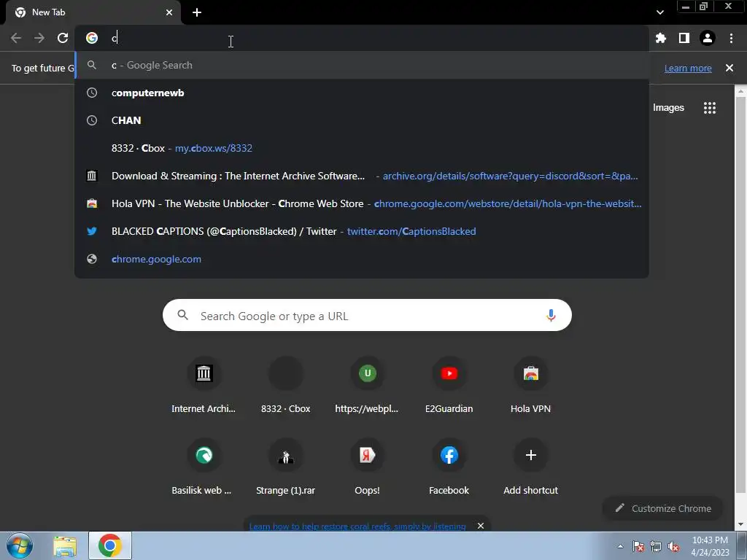Open Chrome's three-dot menu
The width and height of the screenshot is (747, 560).
[x=731, y=38]
